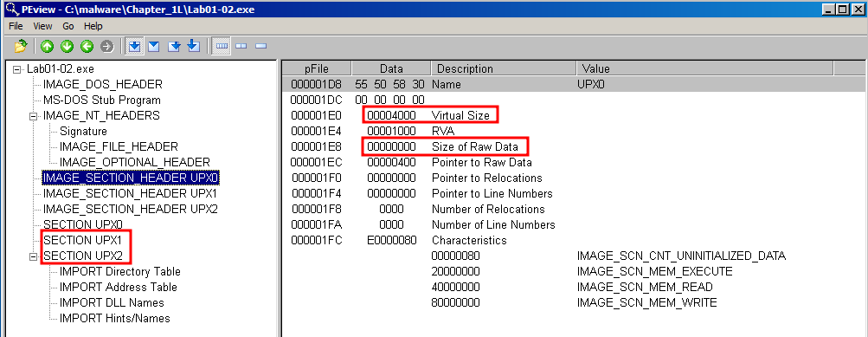Select IMAGE_SECTION_HEADER UPX0 tree item

coord(131,178)
